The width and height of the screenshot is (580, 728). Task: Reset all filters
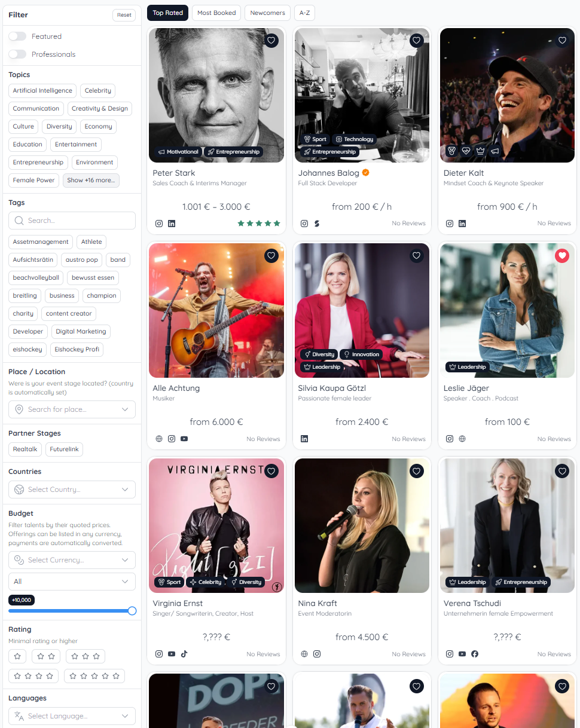tap(124, 15)
